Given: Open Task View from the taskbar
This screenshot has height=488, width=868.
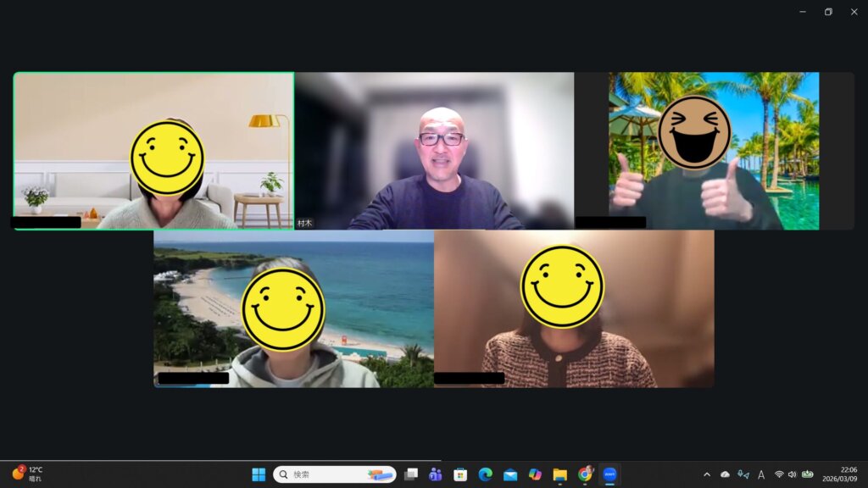Looking at the screenshot, I should [411, 474].
